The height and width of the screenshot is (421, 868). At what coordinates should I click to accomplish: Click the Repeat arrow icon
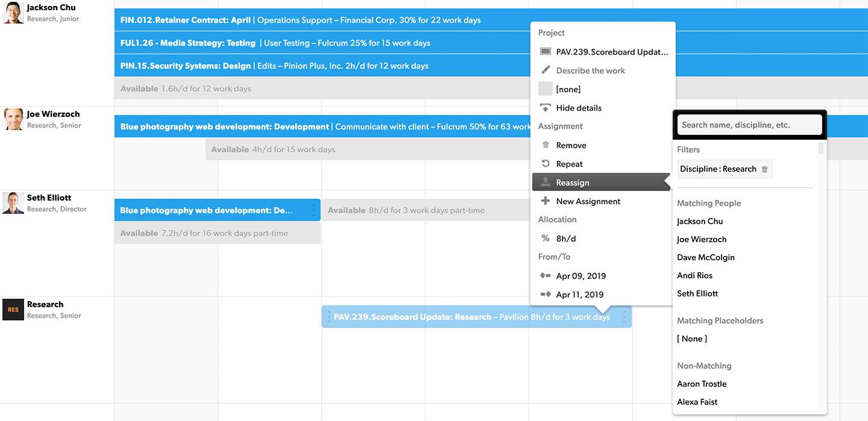[546, 164]
